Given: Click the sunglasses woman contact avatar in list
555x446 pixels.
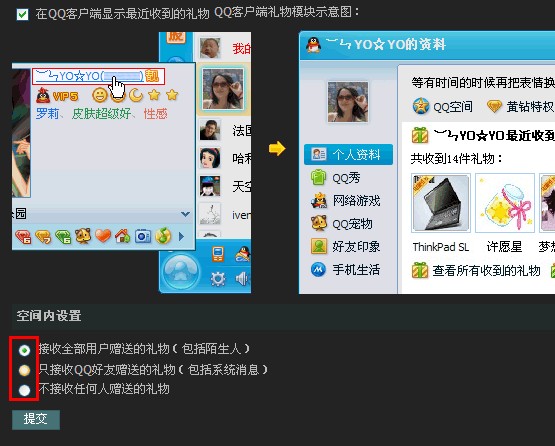Looking at the screenshot, I should click(x=223, y=89).
